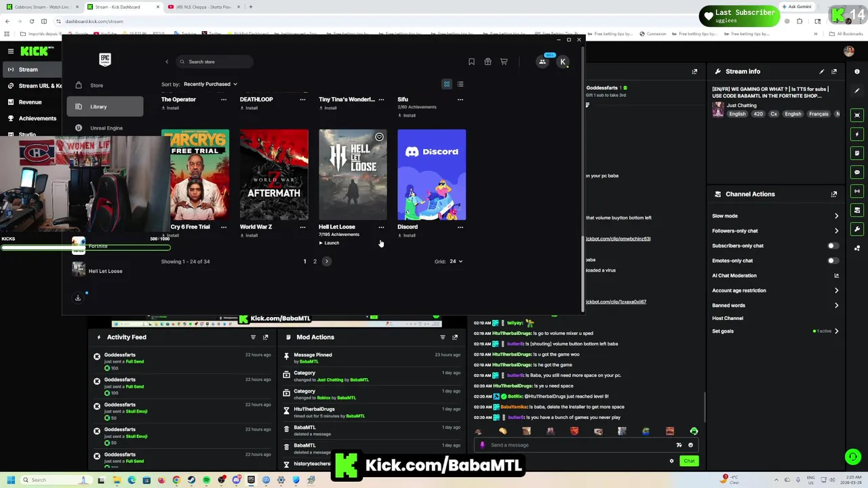Click the lightning bolt sidebar icon

pyautogui.click(x=857, y=134)
